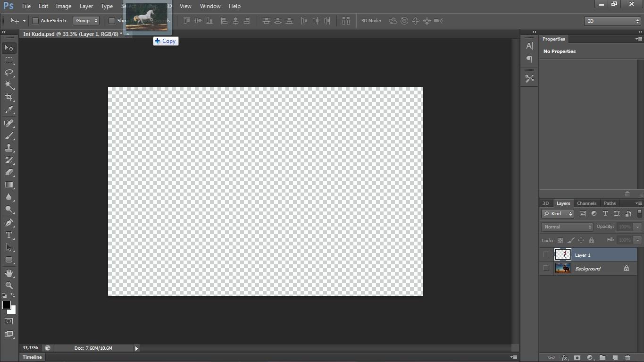644x362 pixels.
Task: Open the Normal blend mode dropdown
Action: click(567, 227)
